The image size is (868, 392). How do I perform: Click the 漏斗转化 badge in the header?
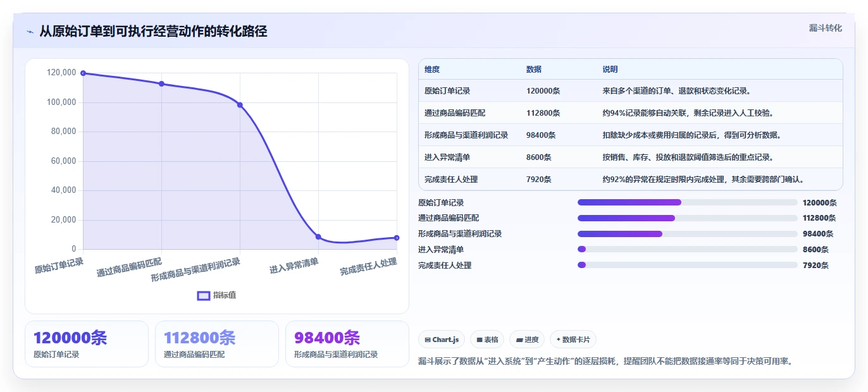coord(826,28)
